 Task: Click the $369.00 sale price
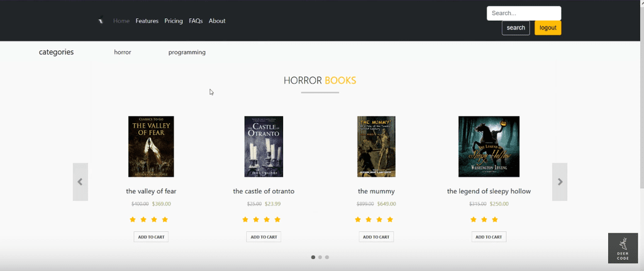(x=162, y=204)
